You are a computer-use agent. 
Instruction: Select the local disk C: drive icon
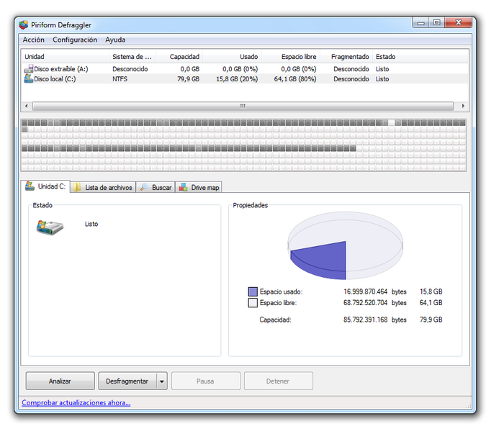pos(29,78)
